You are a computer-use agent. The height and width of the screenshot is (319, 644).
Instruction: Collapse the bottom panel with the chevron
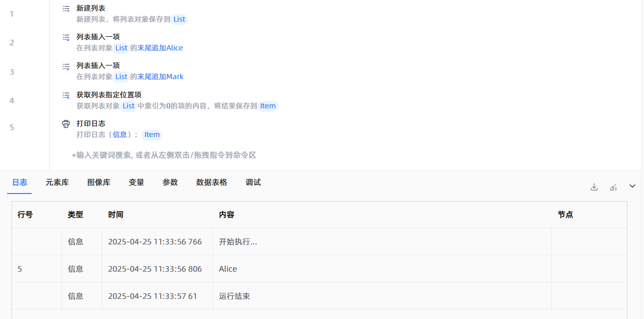(x=632, y=186)
